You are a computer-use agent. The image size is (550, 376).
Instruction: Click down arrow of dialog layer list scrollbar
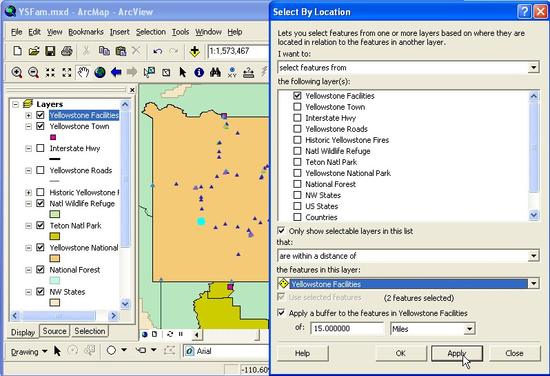pos(534,215)
